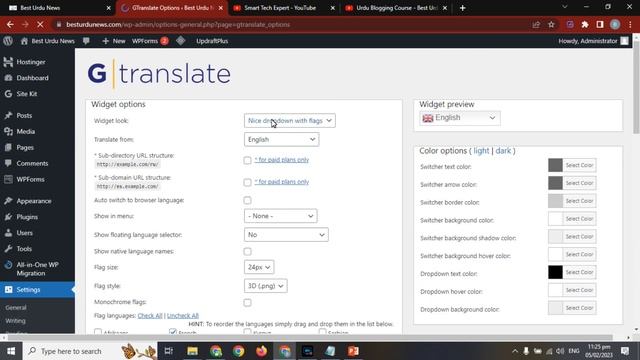Click the plus New icon in admin bar
640x360 pixels.
pos(105,41)
